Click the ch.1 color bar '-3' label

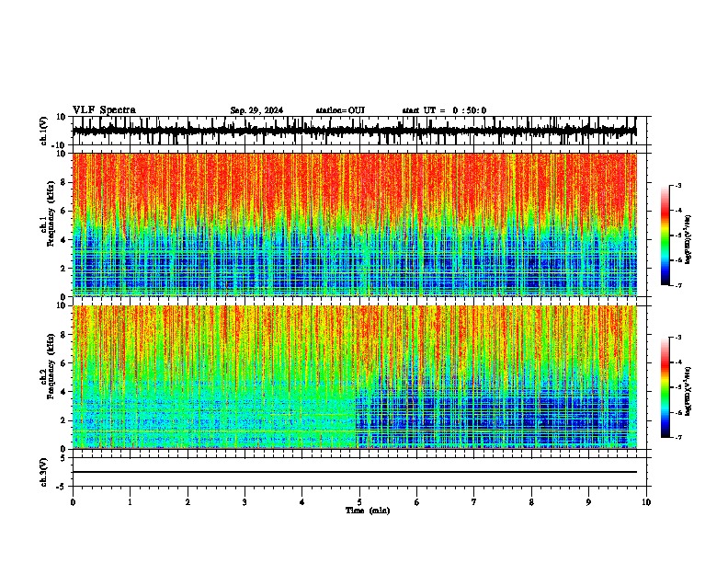(678, 185)
